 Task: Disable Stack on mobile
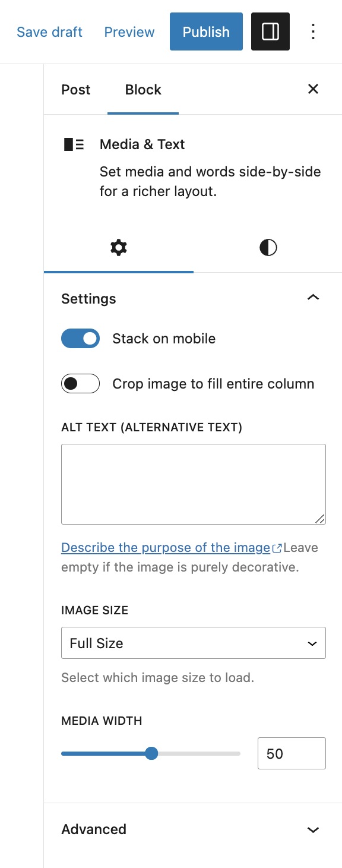tap(80, 338)
